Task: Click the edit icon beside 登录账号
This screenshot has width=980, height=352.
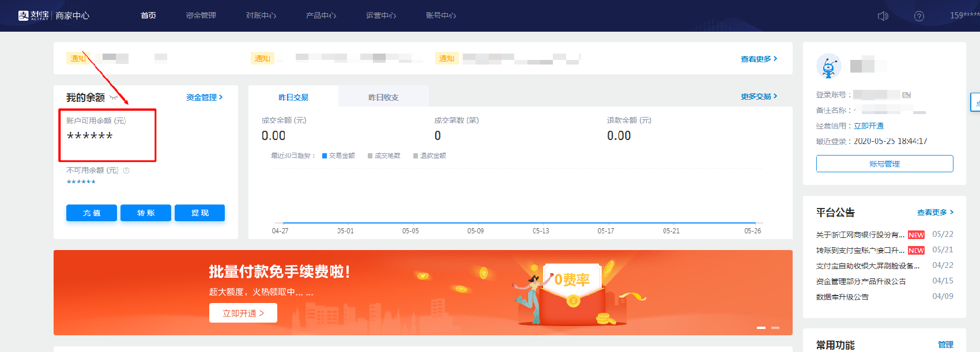Action: (906, 95)
